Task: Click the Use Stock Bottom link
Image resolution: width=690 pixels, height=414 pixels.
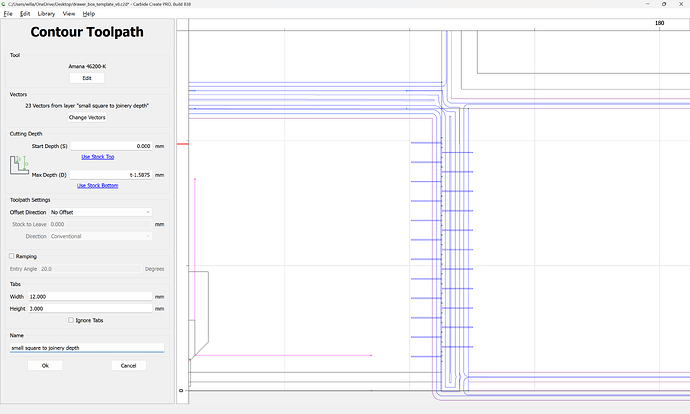Action: [98, 185]
